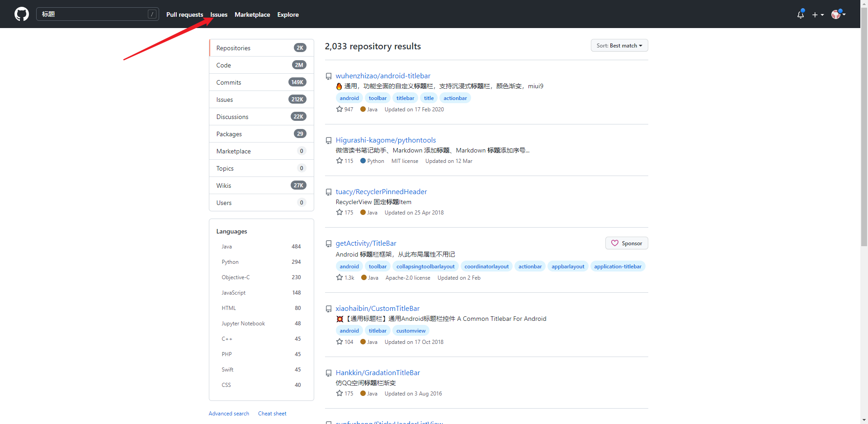The width and height of the screenshot is (868, 424).
Task: Click the collapsingtoolbarlayout topic tag
Action: [425, 267]
